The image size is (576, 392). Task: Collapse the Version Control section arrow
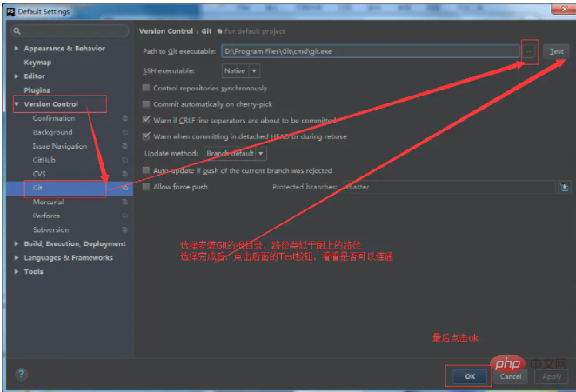point(17,104)
